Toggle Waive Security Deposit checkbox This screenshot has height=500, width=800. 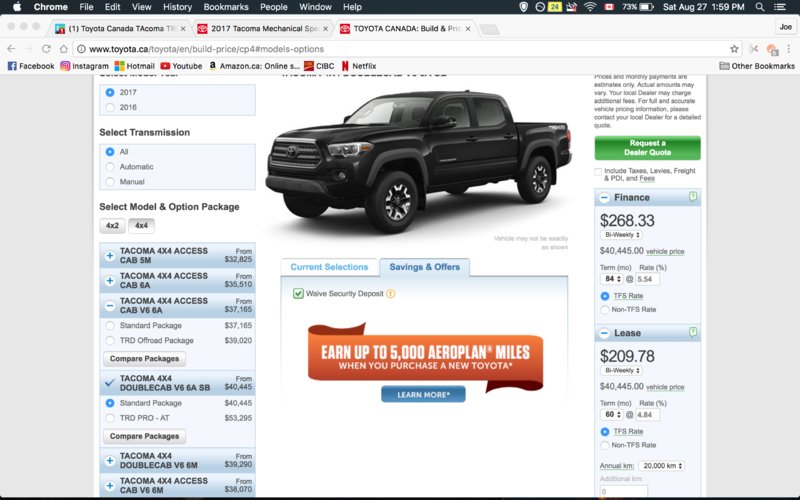point(298,293)
